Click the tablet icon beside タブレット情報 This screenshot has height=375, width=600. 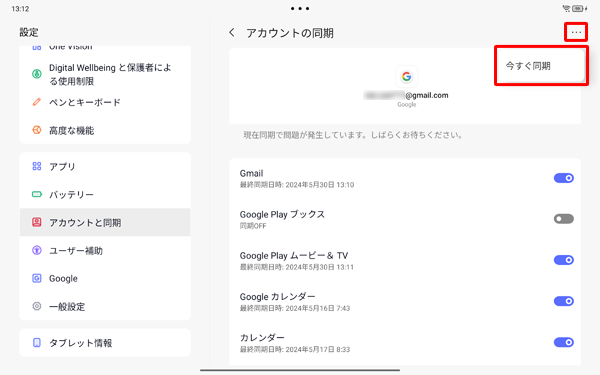[37, 342]
